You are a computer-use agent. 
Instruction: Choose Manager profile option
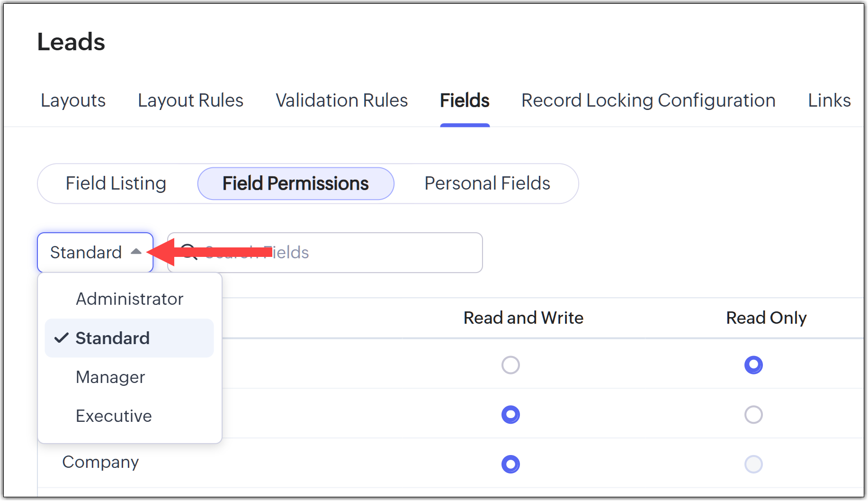tap(110, 377)
